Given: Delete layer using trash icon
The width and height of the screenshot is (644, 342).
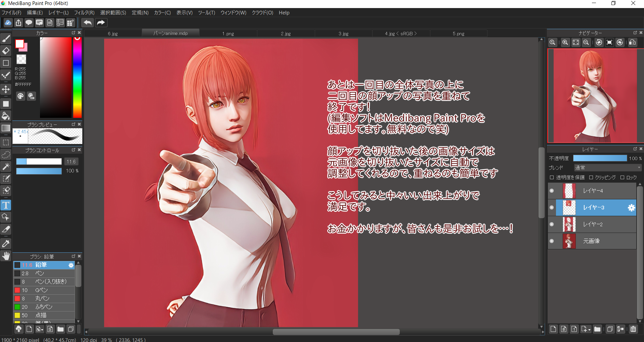Looking at the screenshot, I should pyautogui.click(x=633, y=329).
